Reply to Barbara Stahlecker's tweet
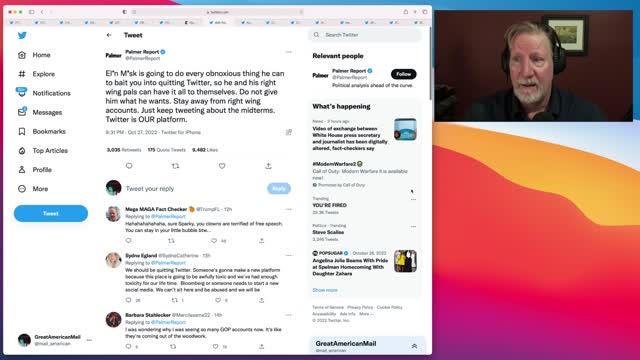The image size is (640, 360). [x=128, y=347]
